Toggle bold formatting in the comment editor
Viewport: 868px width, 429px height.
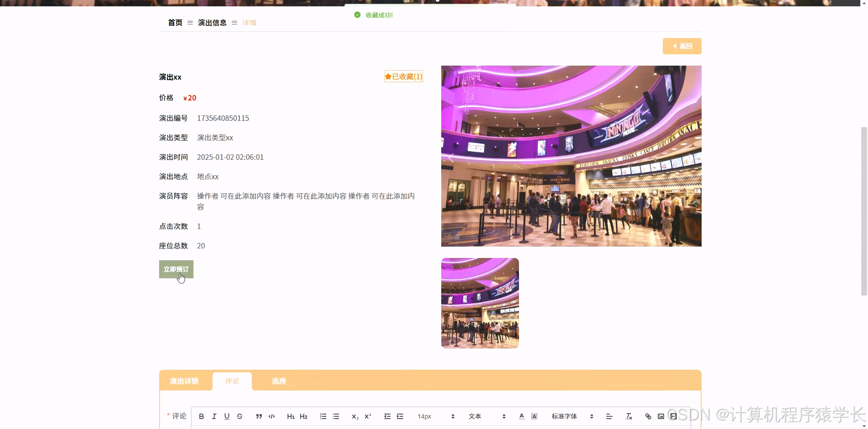(x=201, y=416)
